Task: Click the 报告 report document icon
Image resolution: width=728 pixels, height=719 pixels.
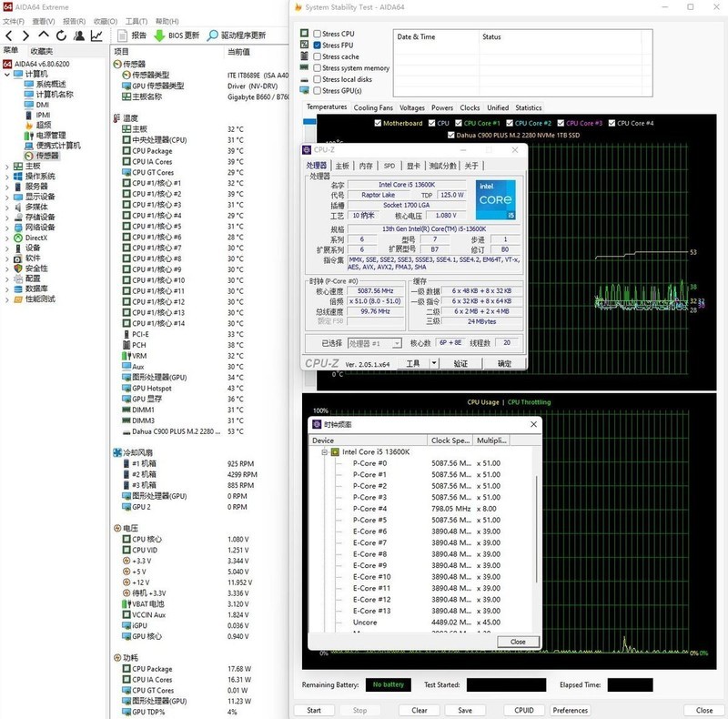Action: tap(122, 35)
